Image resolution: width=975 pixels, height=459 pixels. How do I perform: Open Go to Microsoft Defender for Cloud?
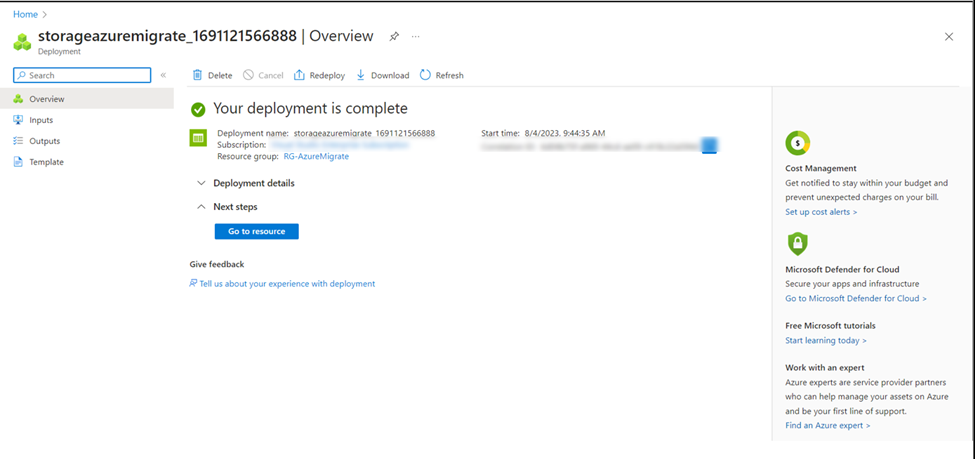(x=856, y=299)
